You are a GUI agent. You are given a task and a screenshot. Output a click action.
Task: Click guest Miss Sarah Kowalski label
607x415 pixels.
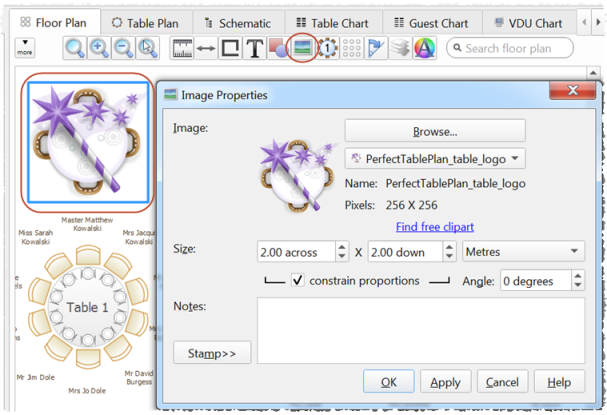click(x=36, y=237)
